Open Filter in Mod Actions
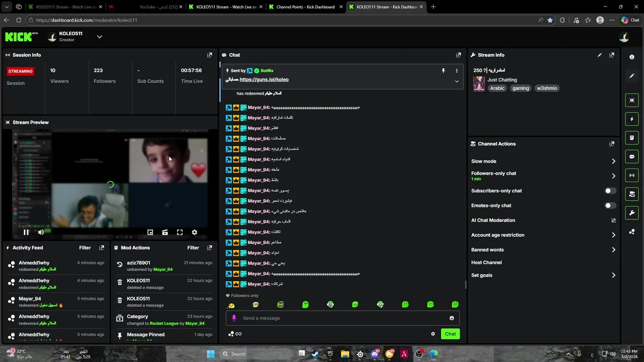Viewport: 644px width, 362px height. (x=193, y=247)
